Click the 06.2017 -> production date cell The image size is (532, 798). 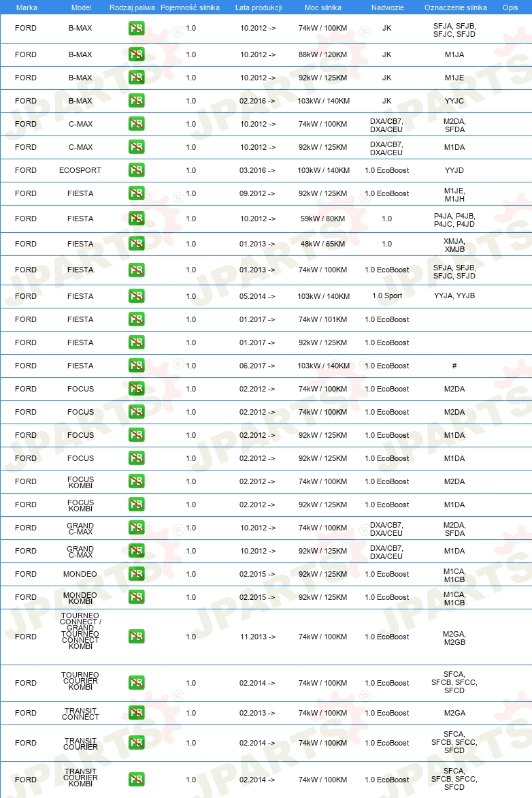click(x=257, y=366)
